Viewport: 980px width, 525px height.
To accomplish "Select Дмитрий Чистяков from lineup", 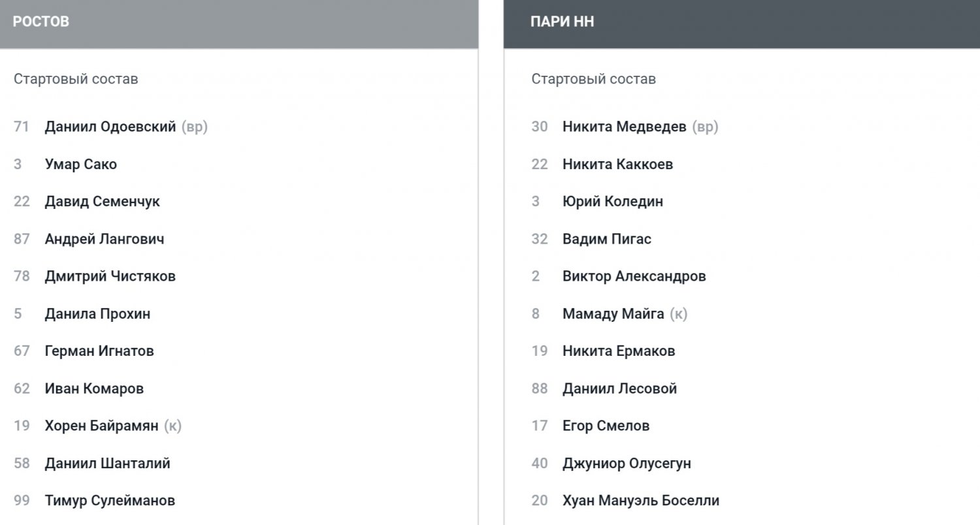I will (x=110, y=276).
